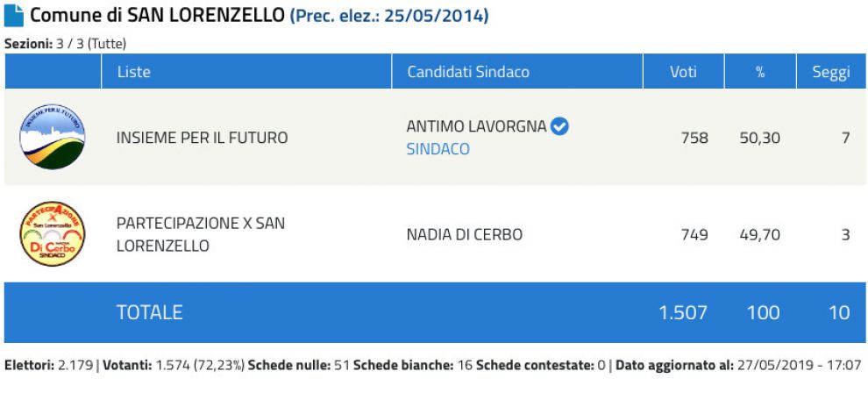Select the INSIEME PER IL FUTURO list name
The height and width of the screenshot is (414, 868).
(x=202, y=138)
